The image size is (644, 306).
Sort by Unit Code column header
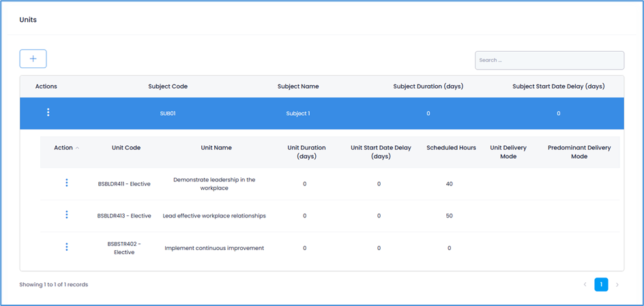tap(126, 148)
